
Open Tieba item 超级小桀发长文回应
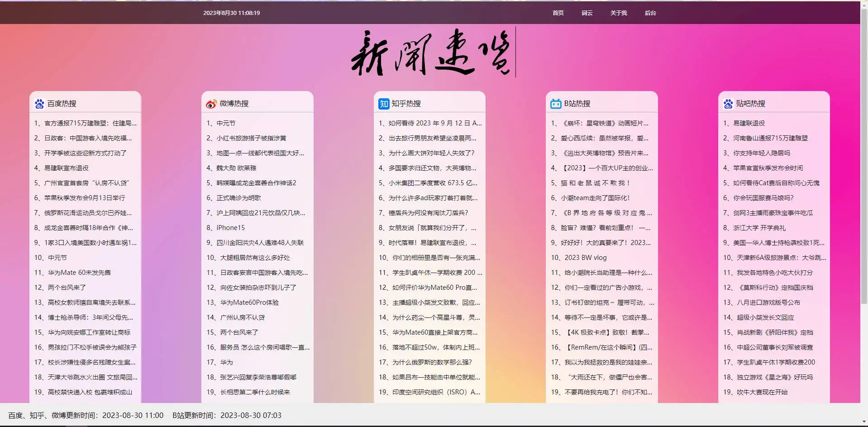[x=758, y=317]
